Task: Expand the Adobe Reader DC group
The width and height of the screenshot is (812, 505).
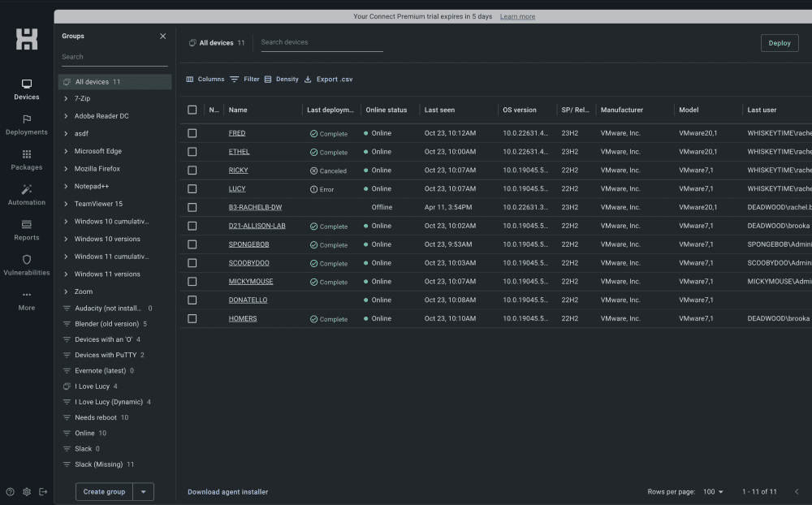Action: coord(66,116)
